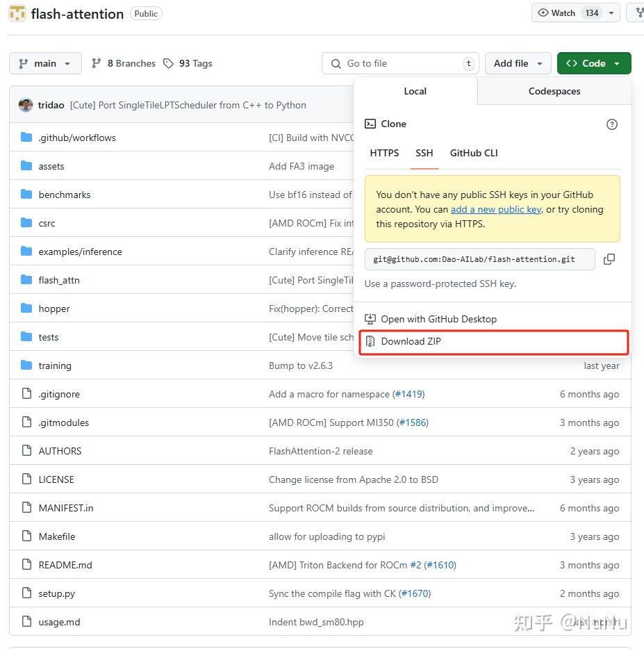Click the .gitmodules file icon
The height and width of the screenshot is (649, 644).
[26, 422]
